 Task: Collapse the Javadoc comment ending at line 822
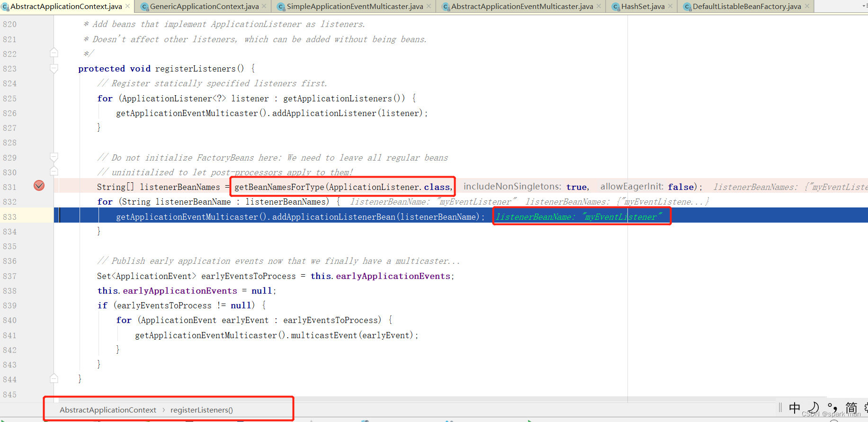tap(54, 53)
